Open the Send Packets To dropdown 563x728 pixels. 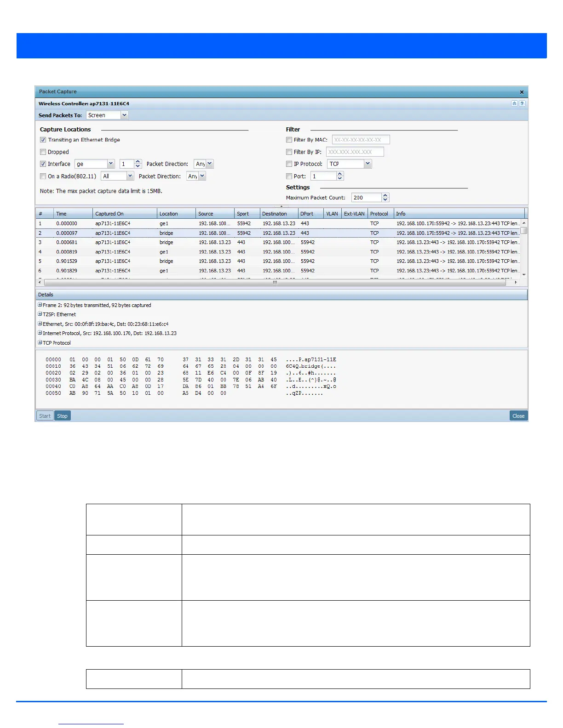[124, 115]
